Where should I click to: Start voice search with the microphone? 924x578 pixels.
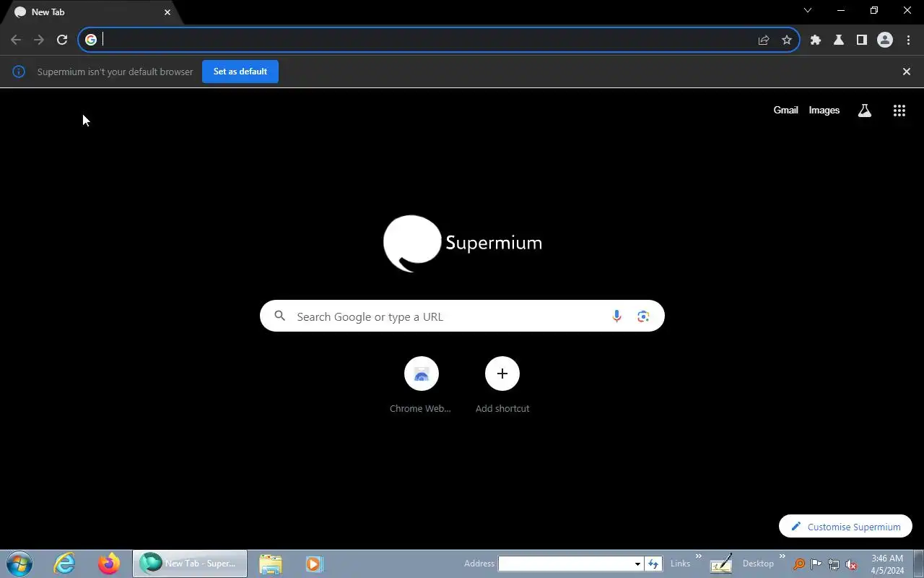[616, 316]
